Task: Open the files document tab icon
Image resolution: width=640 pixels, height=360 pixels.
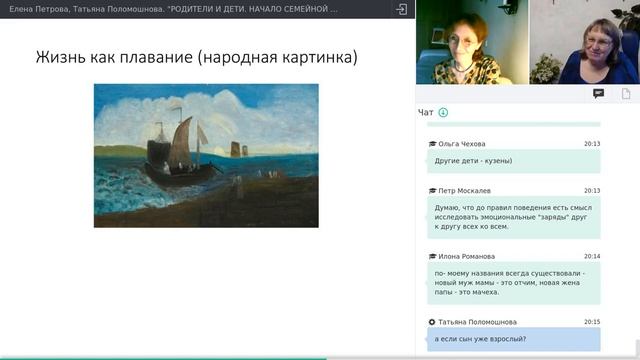Action: (626, 94)
